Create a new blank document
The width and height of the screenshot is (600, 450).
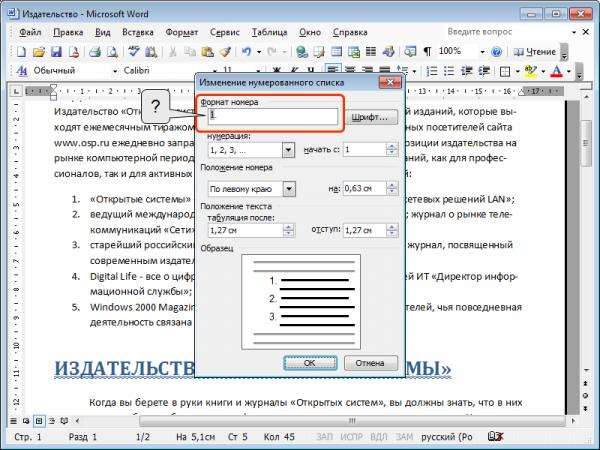pyautogui.click(x=21, y=52)
